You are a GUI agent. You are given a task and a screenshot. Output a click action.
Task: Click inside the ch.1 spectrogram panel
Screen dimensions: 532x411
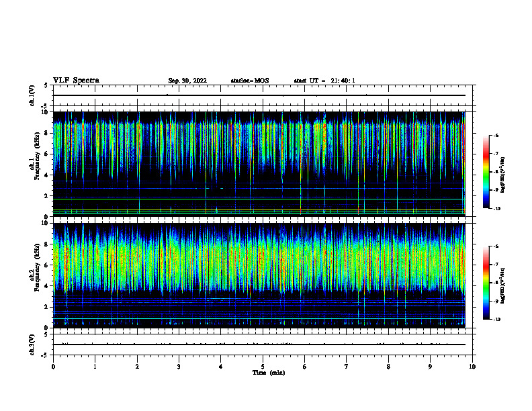(259, 164)
